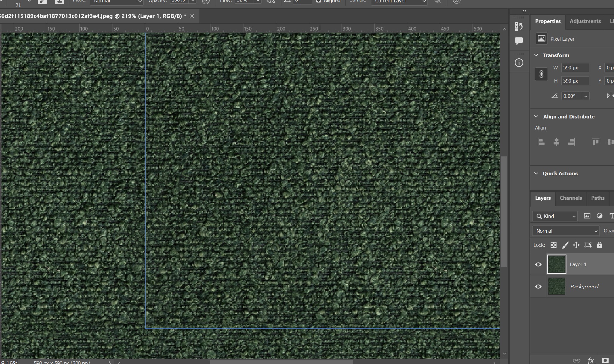This screenshot has height=364, width=614.
Task: Filter layers by adjustment layers icon
Action: click(x=600, y=216)
